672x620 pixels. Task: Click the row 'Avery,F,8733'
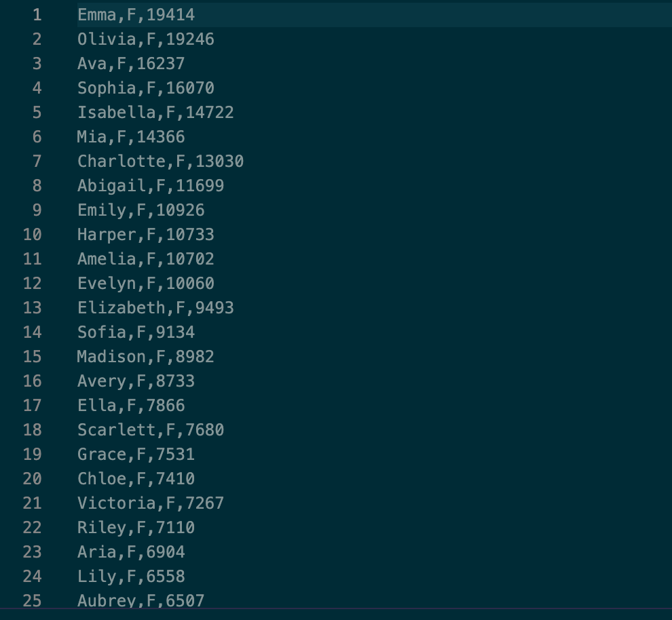click(x=136, y=381)
